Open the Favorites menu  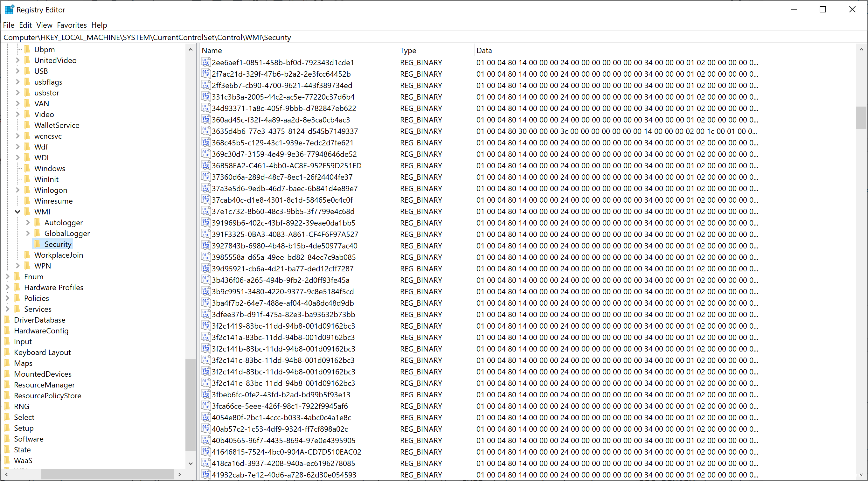point(72,25)
